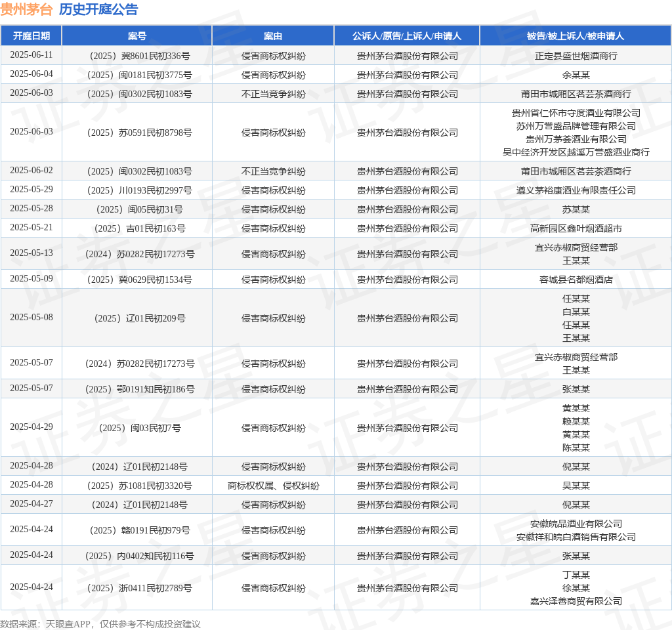Image resolution: width=672 pixels, height=630 pixels.
Task: Select the date cell 2025-05-21
Action: click(x=31, y=228)
